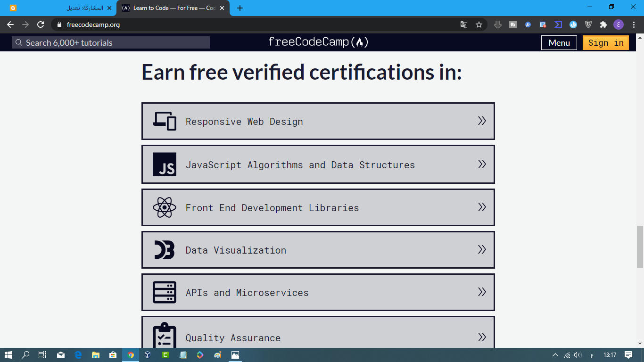Click the gray download arrow extension
This screenshot has width=644, height=362.
coord(498,25)
